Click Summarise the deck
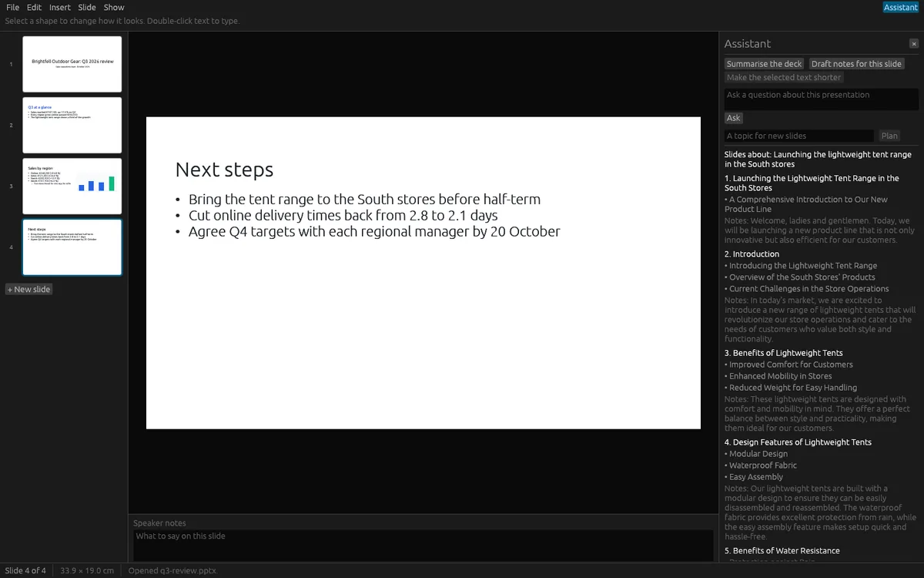This screenshot has width=924, height=578. click(765, 64)
